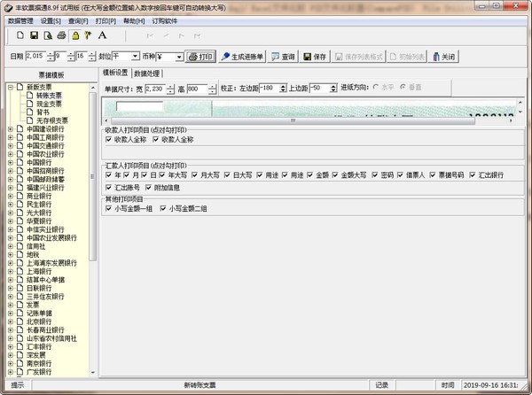Open the 查询[F] menu
The width and height of the screenshot is (532, 395).
coord(78,21)
